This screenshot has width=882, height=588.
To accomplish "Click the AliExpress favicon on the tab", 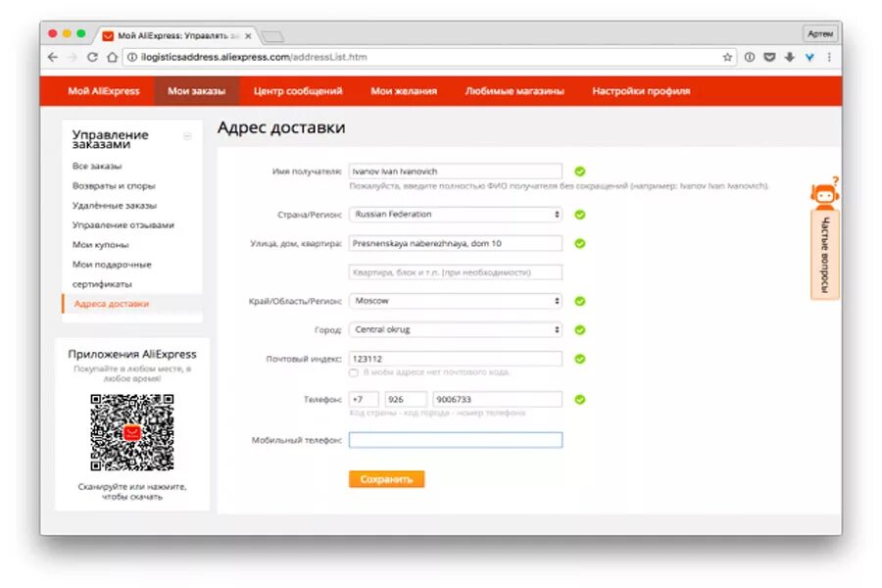I will pyautogui.click(x=108, y=36).
